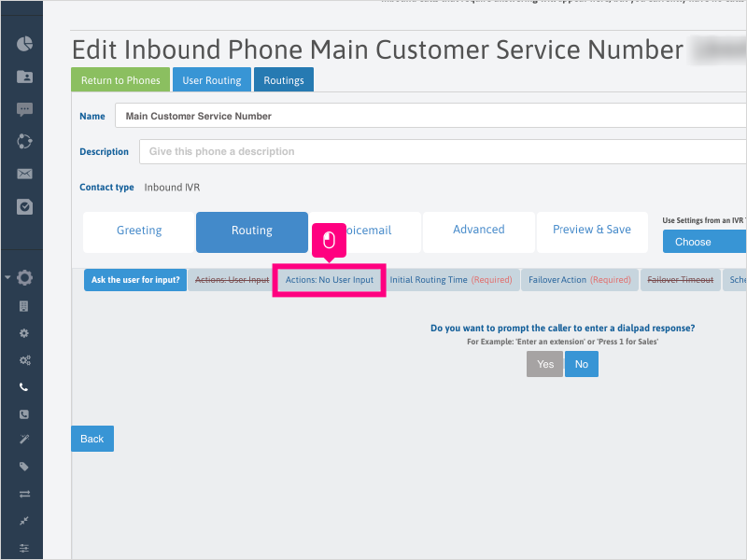Go to the Voicemail step tab

coord(366,231)
